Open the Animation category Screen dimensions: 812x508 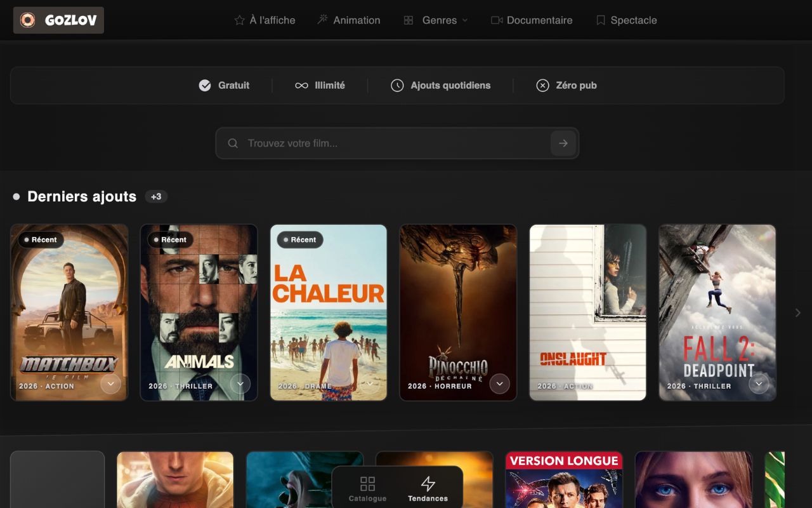[x=349, y=20]
